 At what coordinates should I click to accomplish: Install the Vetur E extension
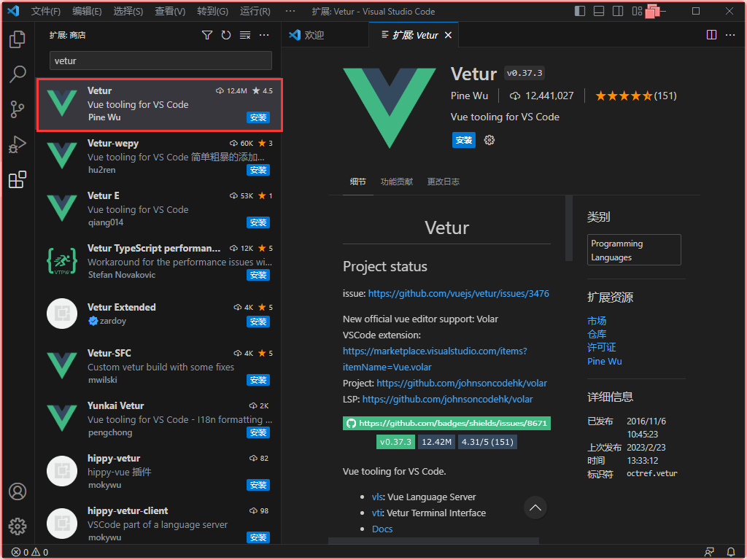[x=258, y=222]
